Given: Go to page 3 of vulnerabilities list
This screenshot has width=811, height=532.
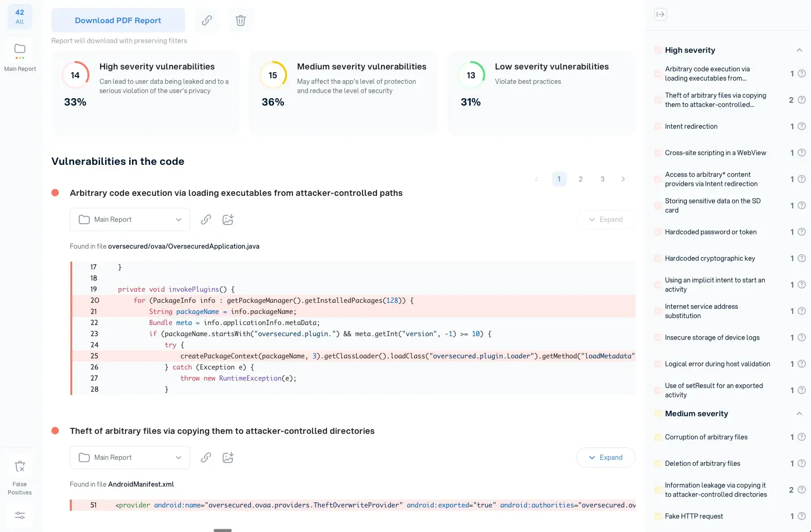Looking at the screenshot, I should pyautogui.click(x=602, y=179).
